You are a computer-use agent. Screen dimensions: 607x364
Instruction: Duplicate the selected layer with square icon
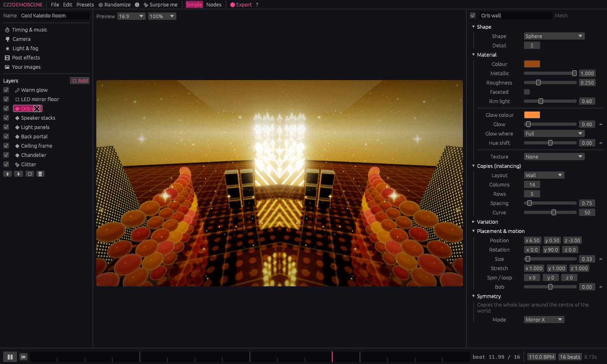[x=30, y=174]
